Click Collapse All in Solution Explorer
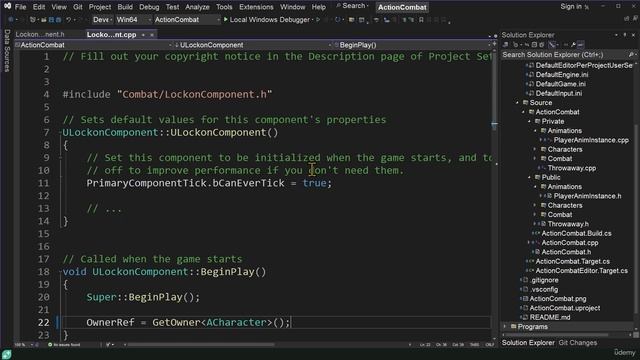This screenshot has height=360, width=640. pyautogui.click(x=534, y=45)
